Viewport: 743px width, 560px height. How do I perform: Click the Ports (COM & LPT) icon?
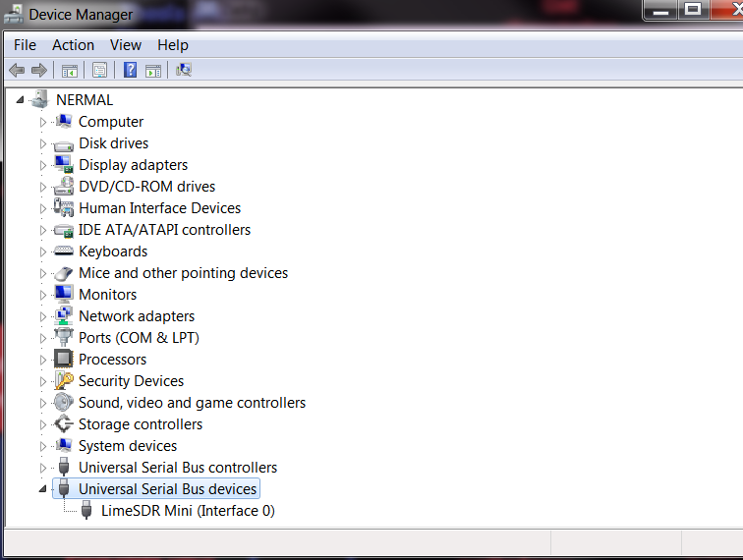click(64, 337)
